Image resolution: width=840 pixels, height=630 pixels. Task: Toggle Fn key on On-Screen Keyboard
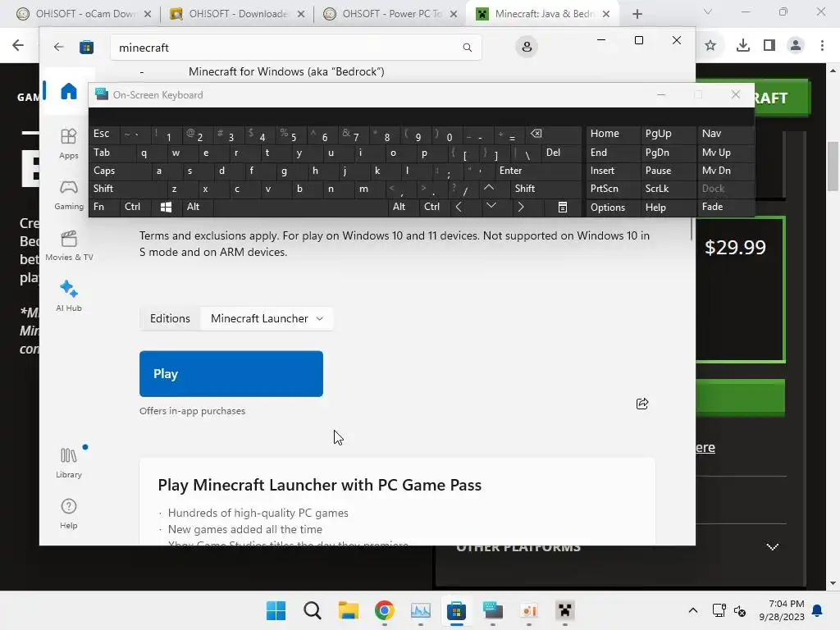click(104, 208)
